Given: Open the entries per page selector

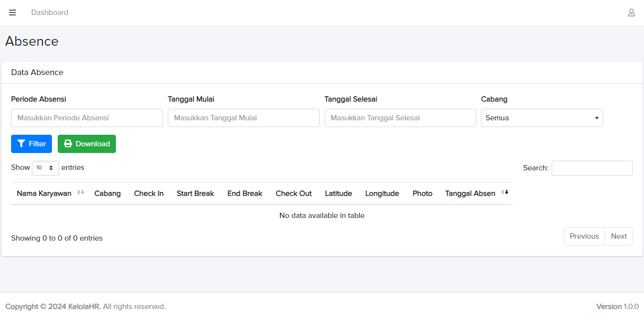Looking at the screenshot, I should pyautogui.click(x=45, y=168).
